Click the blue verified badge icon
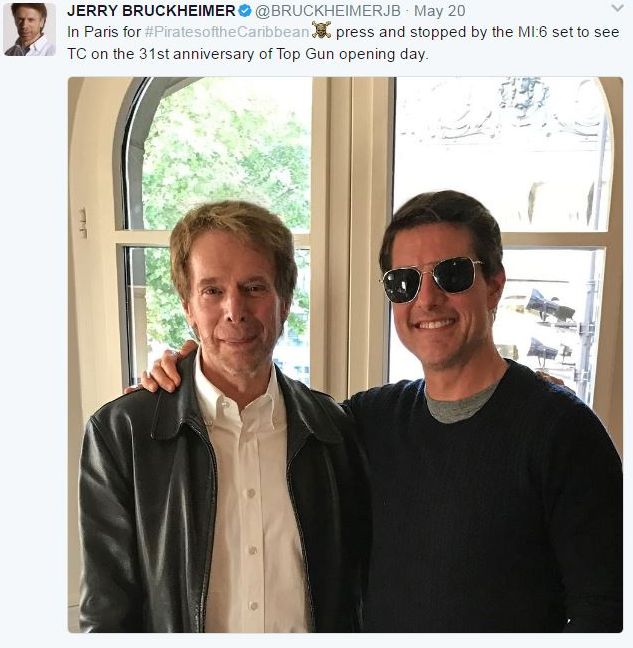This screenshot has height=648, width=633. (245, 11)
